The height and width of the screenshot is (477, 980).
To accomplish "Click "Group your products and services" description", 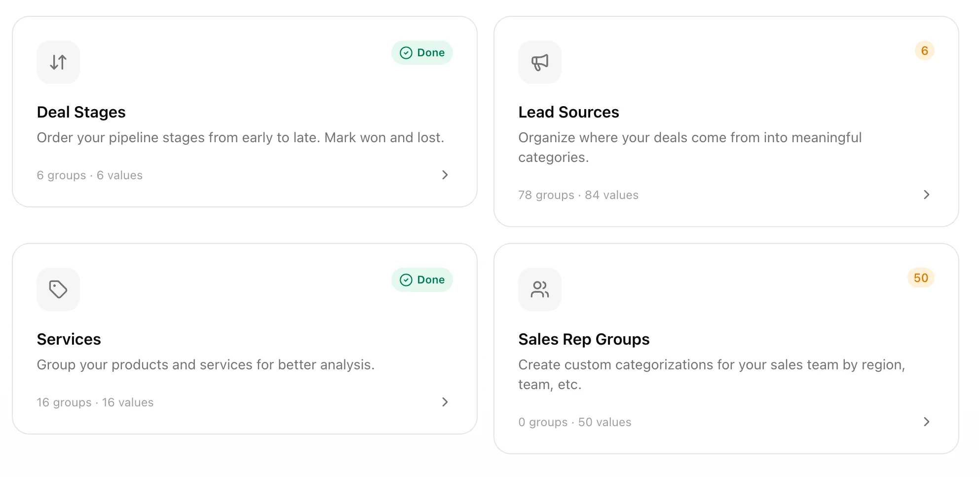I will tap(206, 364).
